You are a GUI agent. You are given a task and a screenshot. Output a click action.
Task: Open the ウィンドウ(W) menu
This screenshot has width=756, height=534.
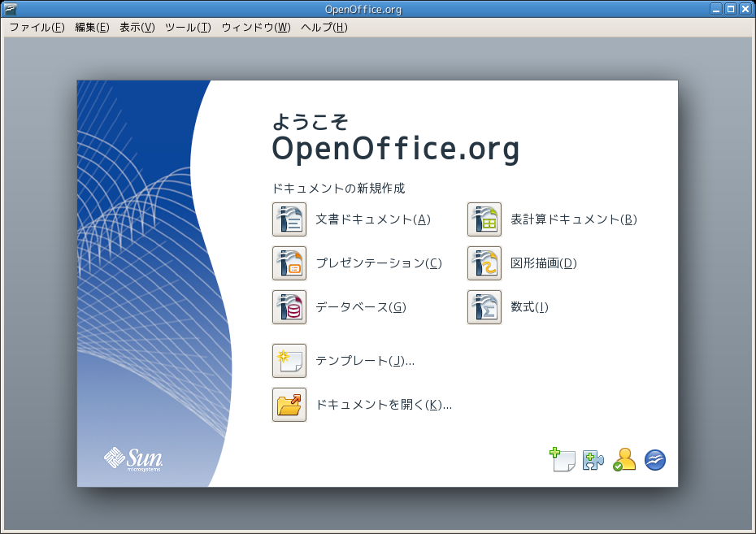[x=256, y=28]
